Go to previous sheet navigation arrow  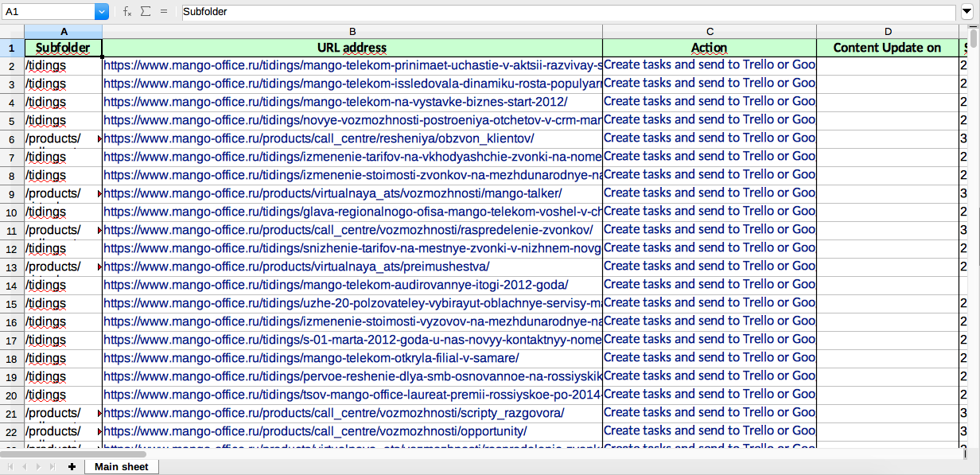tap(25, 466)
